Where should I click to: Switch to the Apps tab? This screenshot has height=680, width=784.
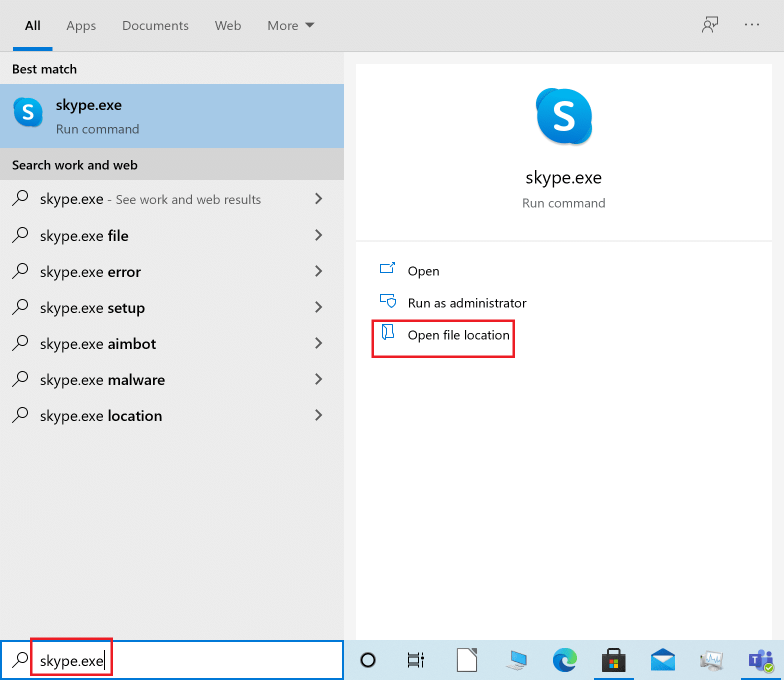tap(81, 25)
